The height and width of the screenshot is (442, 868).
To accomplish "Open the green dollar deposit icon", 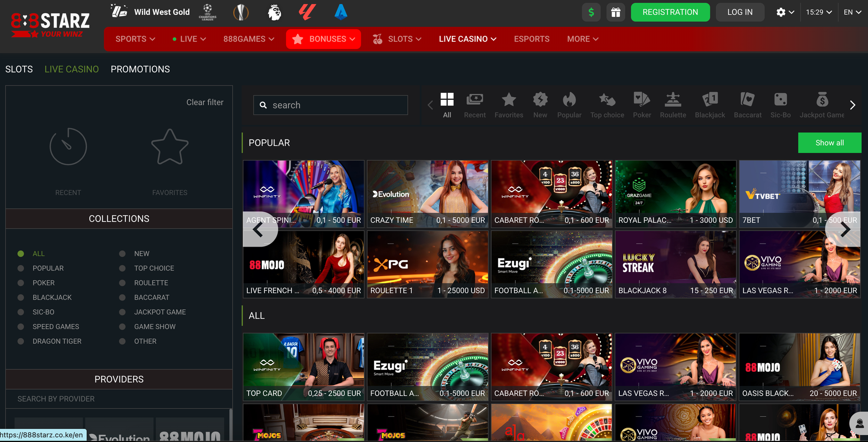I will point(591,12).
